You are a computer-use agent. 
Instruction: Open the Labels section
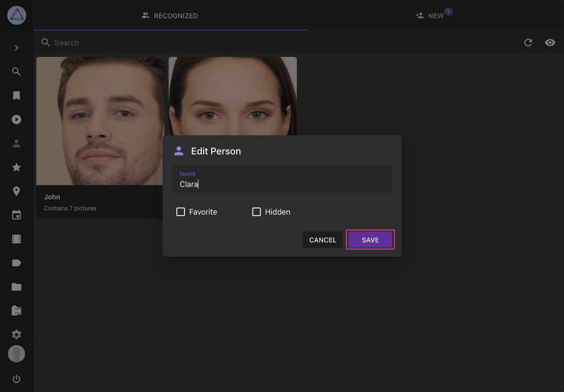tap(16, 262)
